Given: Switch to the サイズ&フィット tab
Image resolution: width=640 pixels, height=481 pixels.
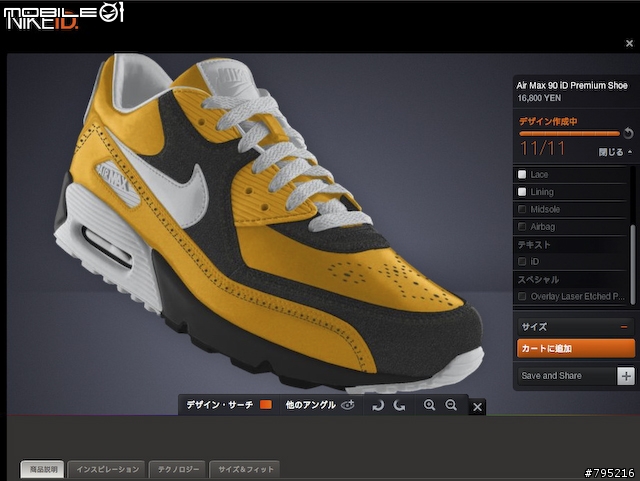Looking at the screenshot, I should coord(245,469).
